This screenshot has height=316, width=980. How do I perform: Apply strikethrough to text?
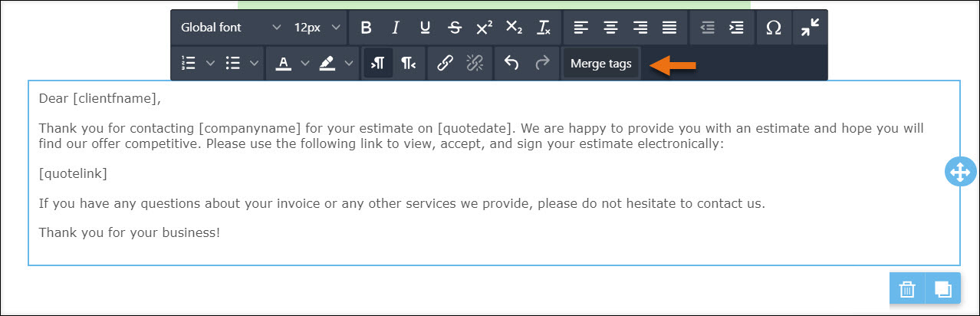455,28
